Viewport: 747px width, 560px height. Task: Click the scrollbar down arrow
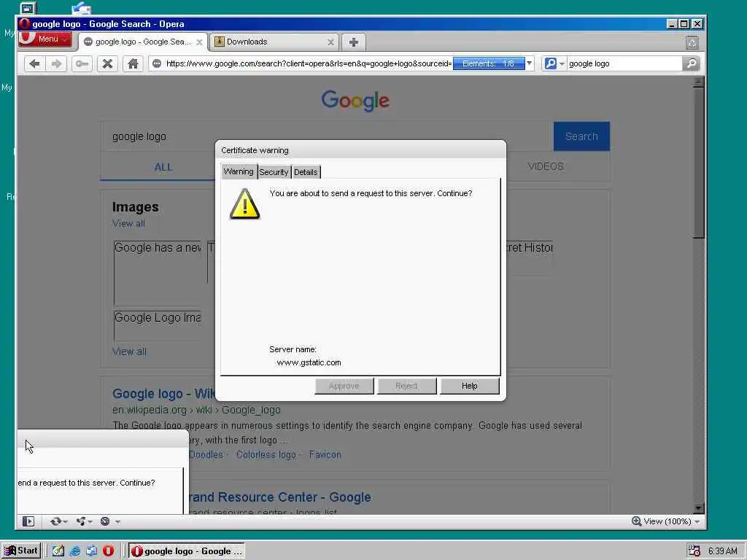pyautogui.click(x=698, y=508)
